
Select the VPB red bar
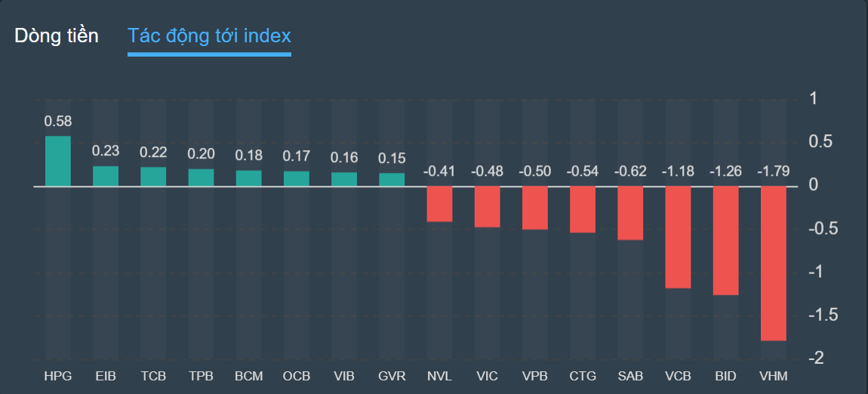click(535, 208)
